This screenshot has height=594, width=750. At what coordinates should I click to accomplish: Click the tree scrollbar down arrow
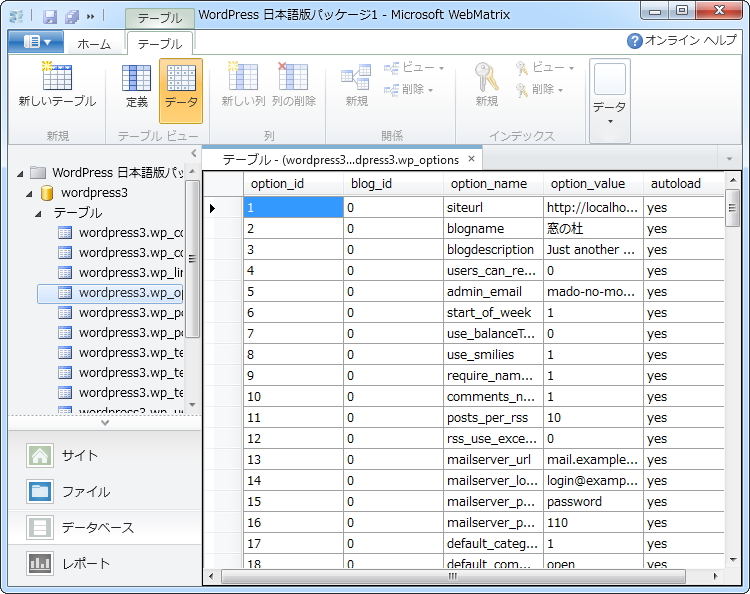click(192, 405)
